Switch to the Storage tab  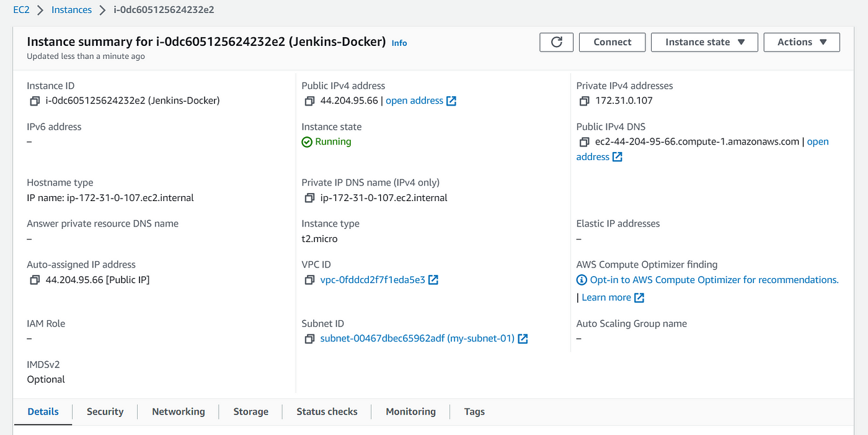(x=250, y=411)
